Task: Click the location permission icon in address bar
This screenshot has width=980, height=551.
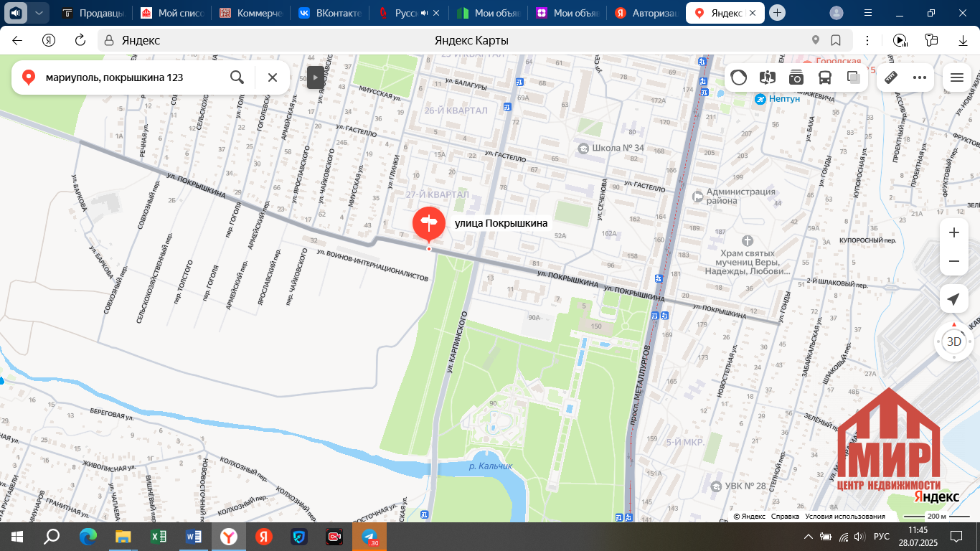Action: [x=816, y=40]
